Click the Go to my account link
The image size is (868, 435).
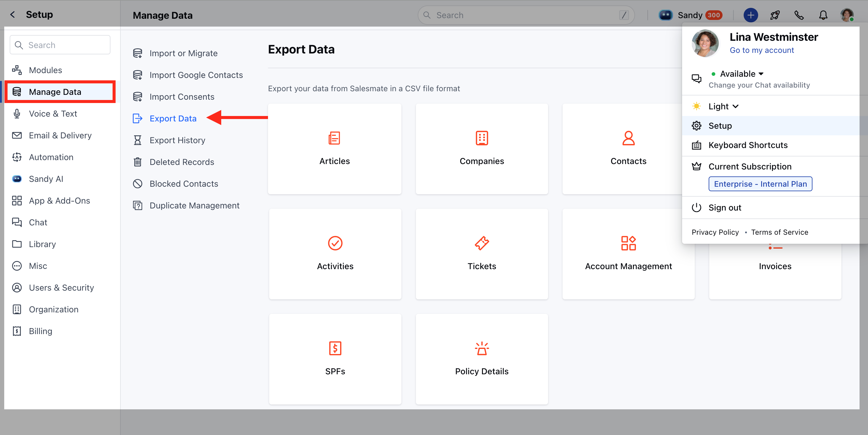(761, 50)
